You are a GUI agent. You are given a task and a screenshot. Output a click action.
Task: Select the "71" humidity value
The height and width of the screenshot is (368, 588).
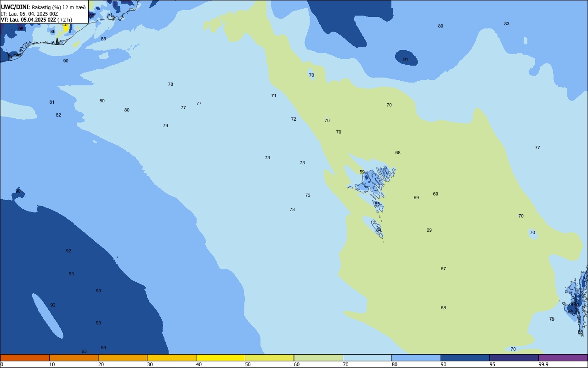pyautogui.click(x=274, y=96)
